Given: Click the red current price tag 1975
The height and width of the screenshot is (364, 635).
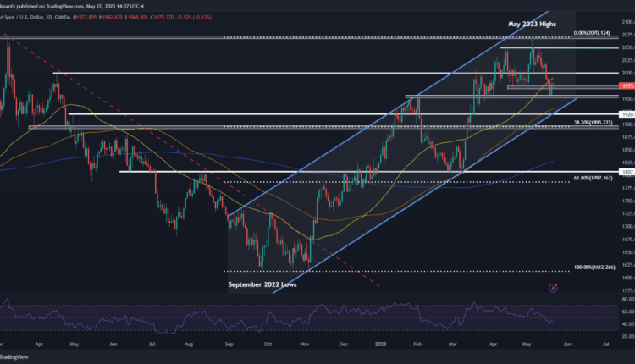Looking at the screenshot, I should [x=627, y=85].
